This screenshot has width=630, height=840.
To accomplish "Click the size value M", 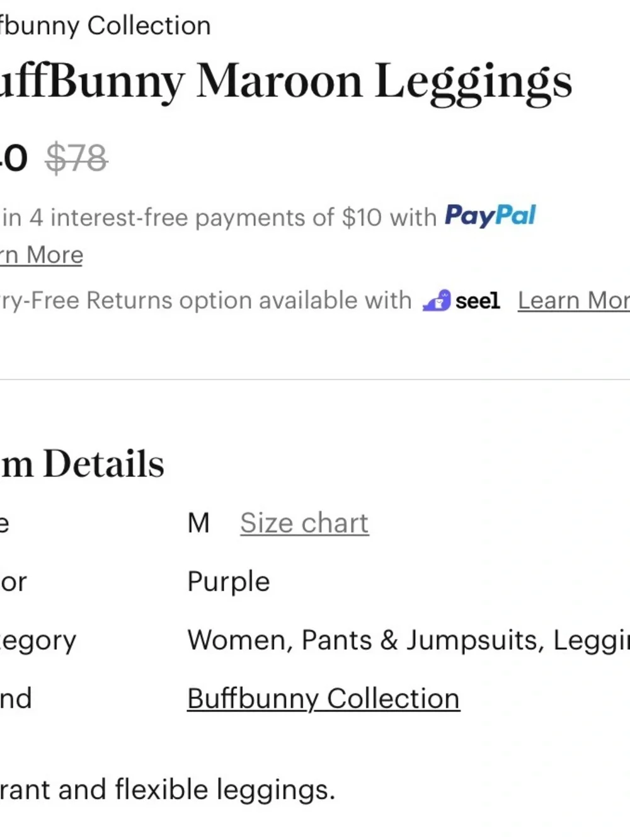I will click(198, 523).
